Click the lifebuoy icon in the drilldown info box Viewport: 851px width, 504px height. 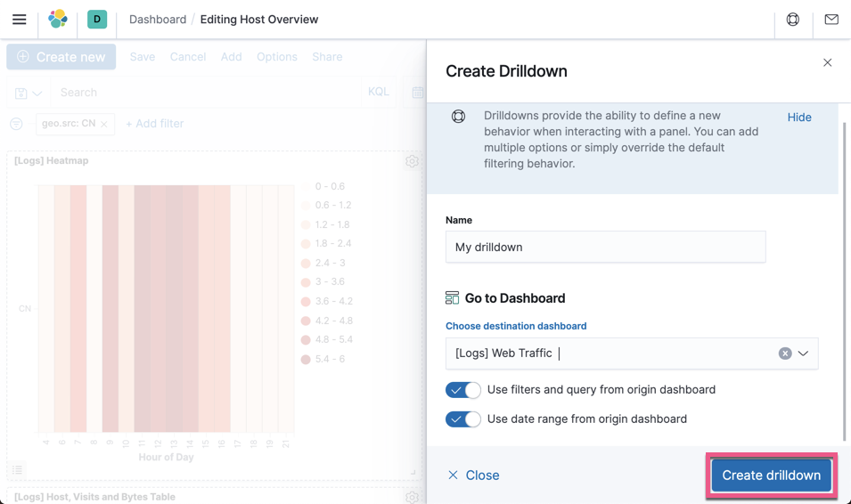pyautogui.click(x=459, y=116)
